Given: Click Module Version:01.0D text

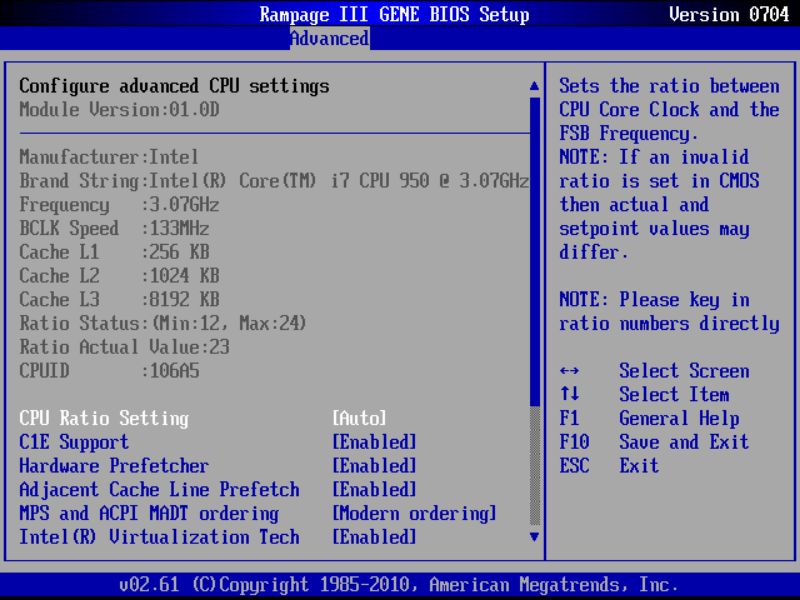Looking at the screenshot, I should pyautogui.click(x=119, y=110).
